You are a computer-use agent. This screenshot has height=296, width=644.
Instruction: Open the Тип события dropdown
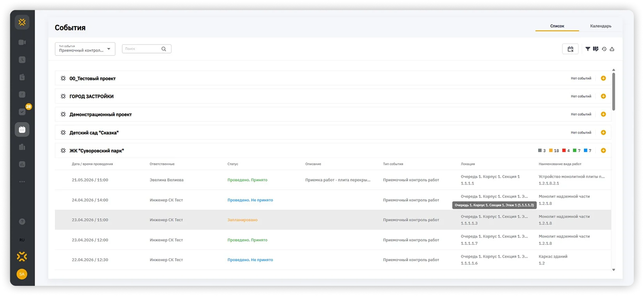(85, 49)
